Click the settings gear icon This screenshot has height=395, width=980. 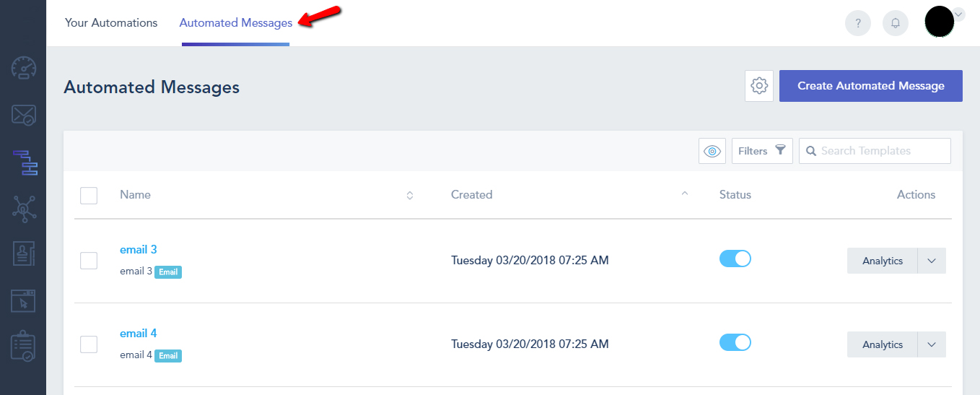pos(758,86)
